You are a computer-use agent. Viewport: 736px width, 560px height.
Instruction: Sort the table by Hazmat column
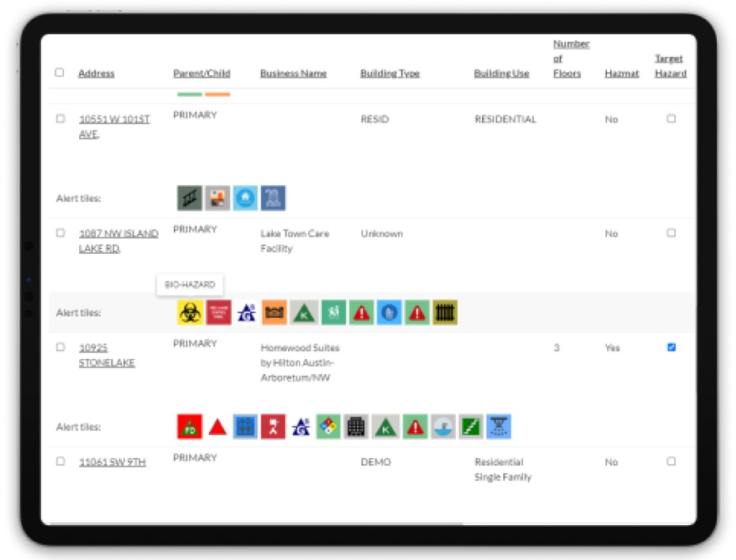click(x=623, y=72)
